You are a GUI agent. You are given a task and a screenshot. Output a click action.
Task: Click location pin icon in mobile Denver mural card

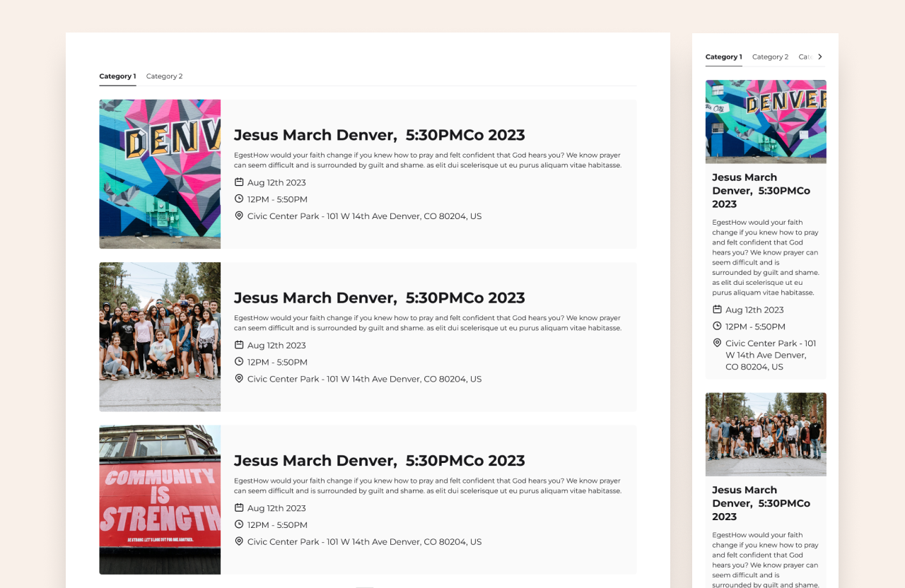pos(717,343)
